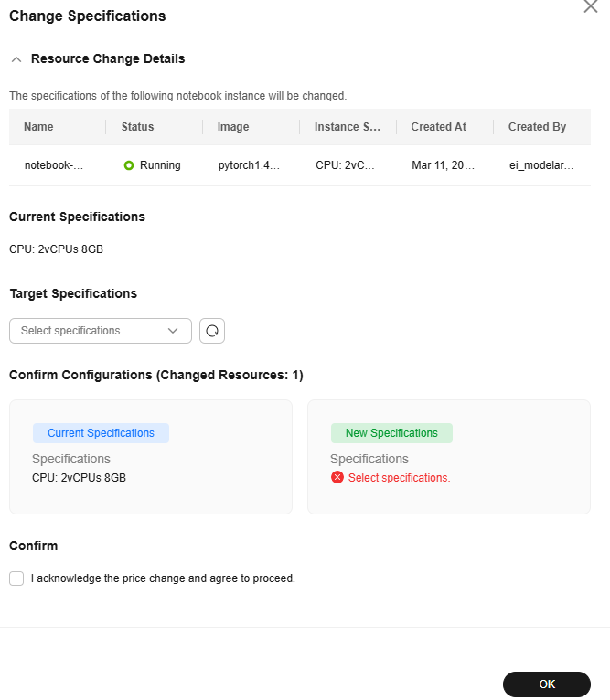Open the Select specifications dropdown
The height and width of the screenshot is (700, 610).
101,331
